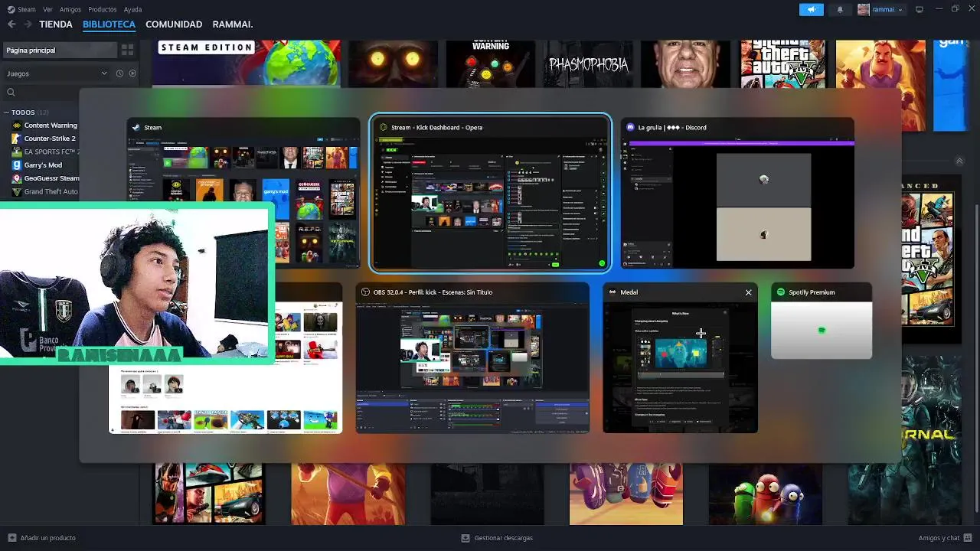Switch to the Stream - Kick Dashboard Opera window

490,193
